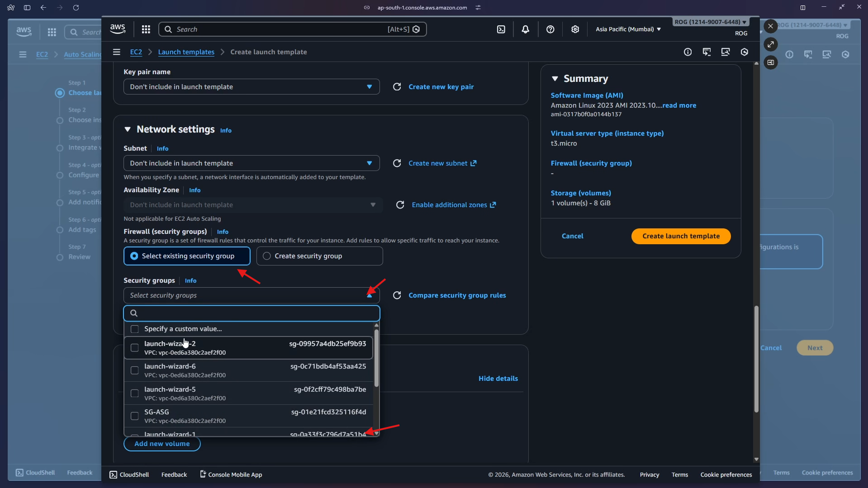Select the Create security group radio button
The width and height of the screenshot is (868, 488).
(x=267, y=256)
